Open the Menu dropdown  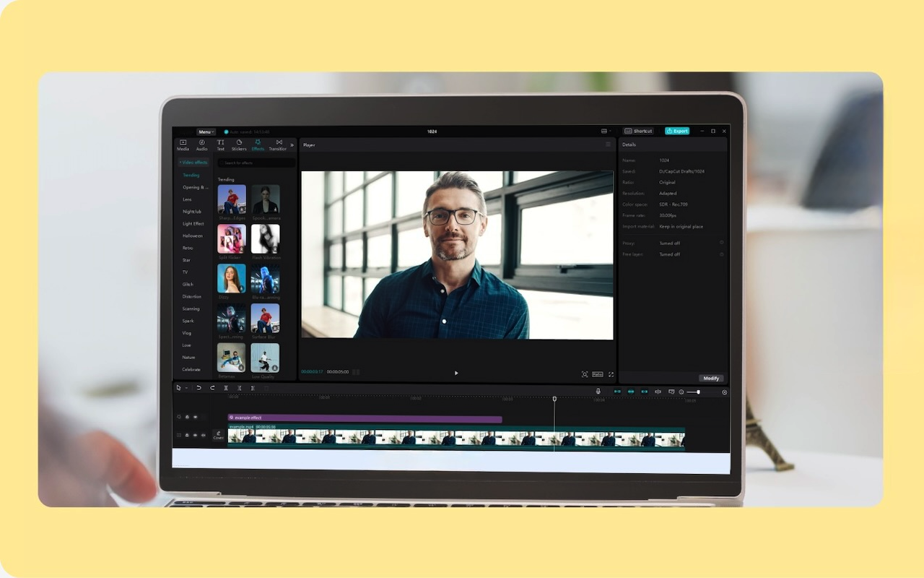coord(206,131)
